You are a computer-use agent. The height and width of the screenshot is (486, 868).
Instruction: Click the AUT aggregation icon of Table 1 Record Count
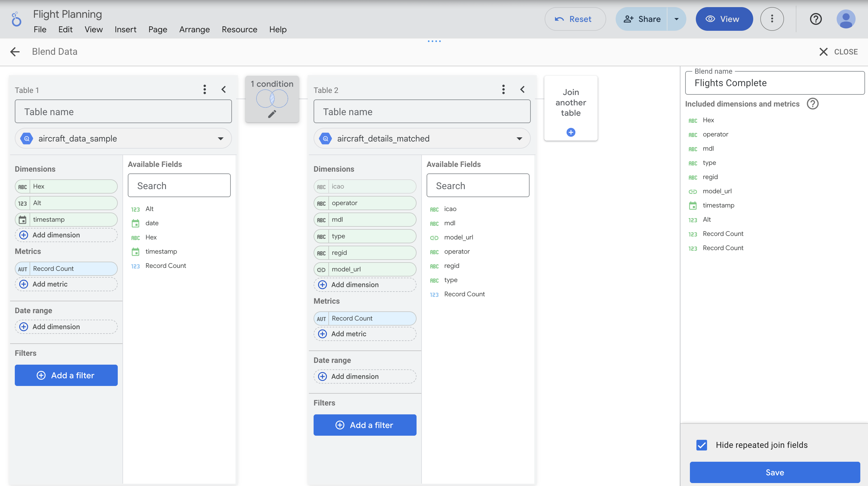[22, 269]
